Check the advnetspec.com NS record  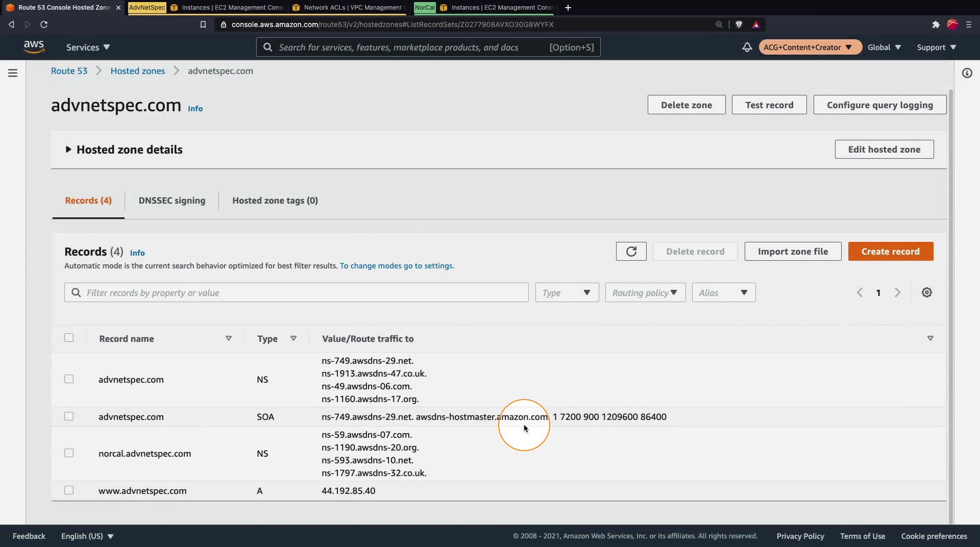point(69,379)
